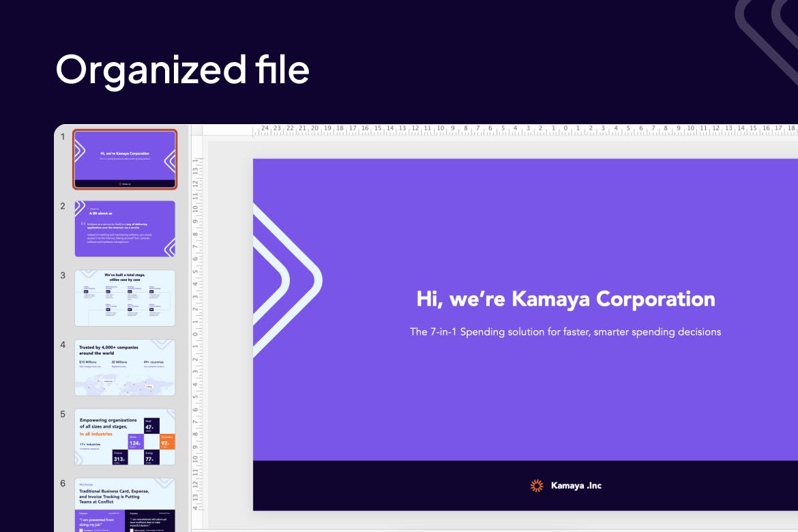Click the dark footer bar on main slide

[x=409, y=486]
